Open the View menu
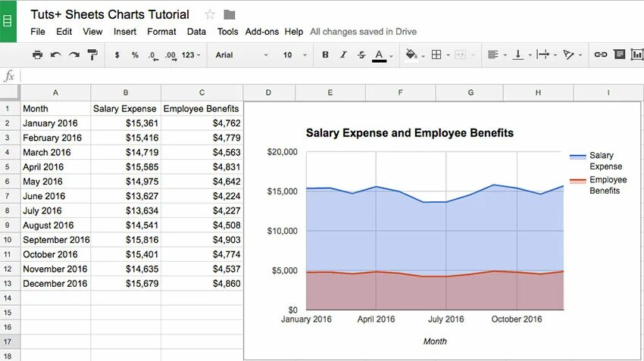 (92, 32)
